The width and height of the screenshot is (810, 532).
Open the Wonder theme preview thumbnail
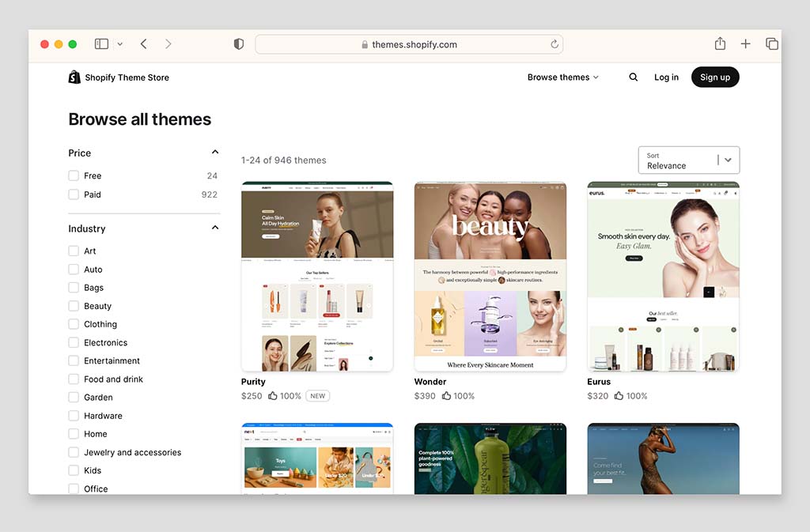click(490, 276)
